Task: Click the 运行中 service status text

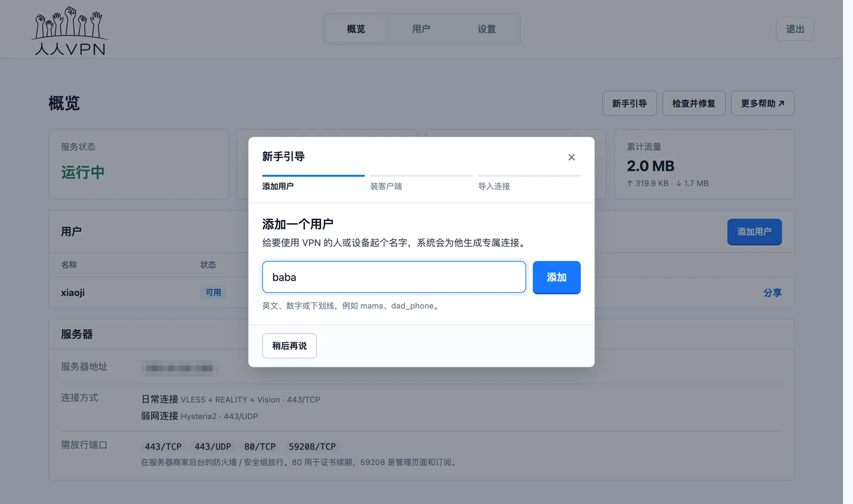Action: pyautogui.click(x=83, y=172)
